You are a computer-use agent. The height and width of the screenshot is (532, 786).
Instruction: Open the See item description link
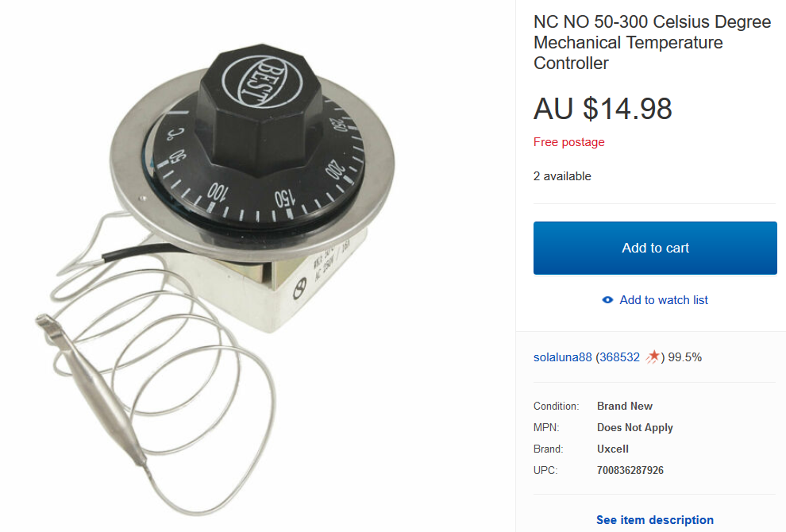[x=655, y=520]
